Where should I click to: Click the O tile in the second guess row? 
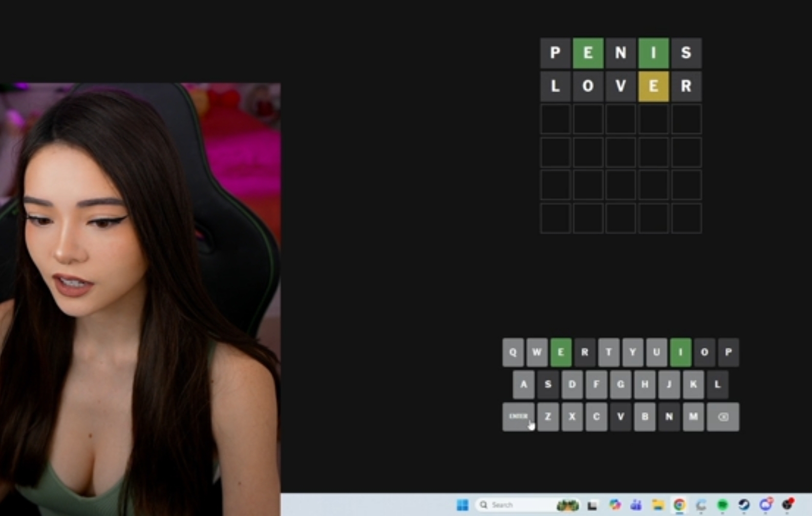pyautogui.click(x=588, y=86)
